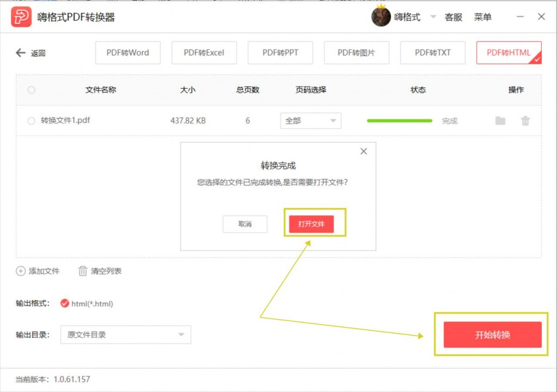
Task: Minimize the converter window
Action: pos(520,17)
